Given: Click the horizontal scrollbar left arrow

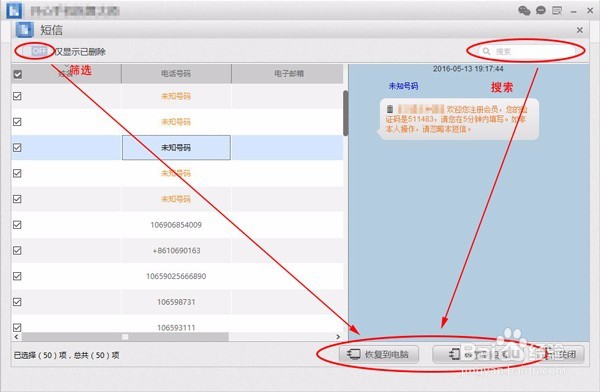Looking at the screenshot, I should coord(16,337).
